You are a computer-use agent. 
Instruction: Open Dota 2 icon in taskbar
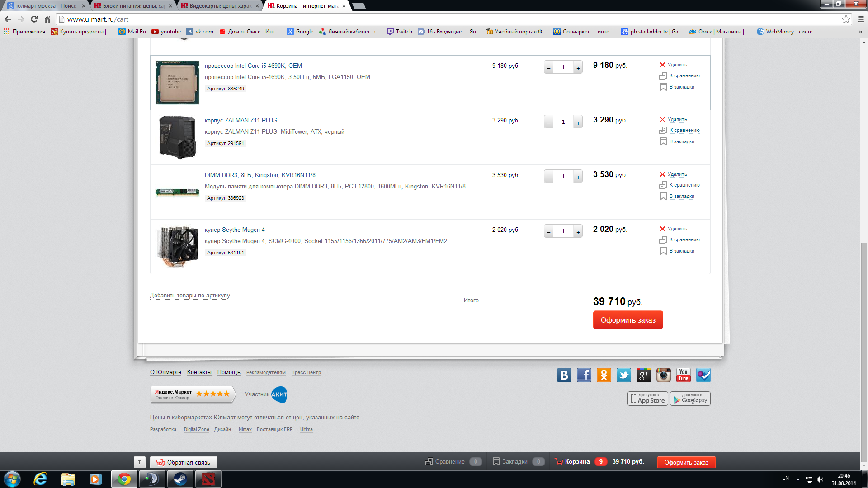pyautogui.click(x=208, y=479)
